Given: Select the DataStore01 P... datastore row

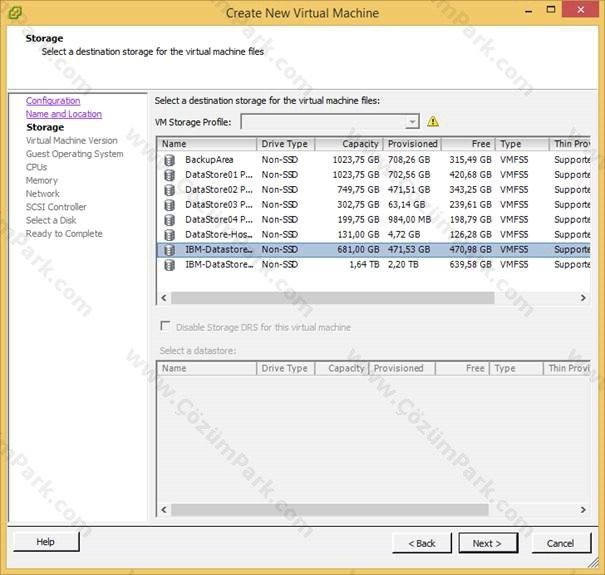Looking at the screenshot, I should pos(373,175).
